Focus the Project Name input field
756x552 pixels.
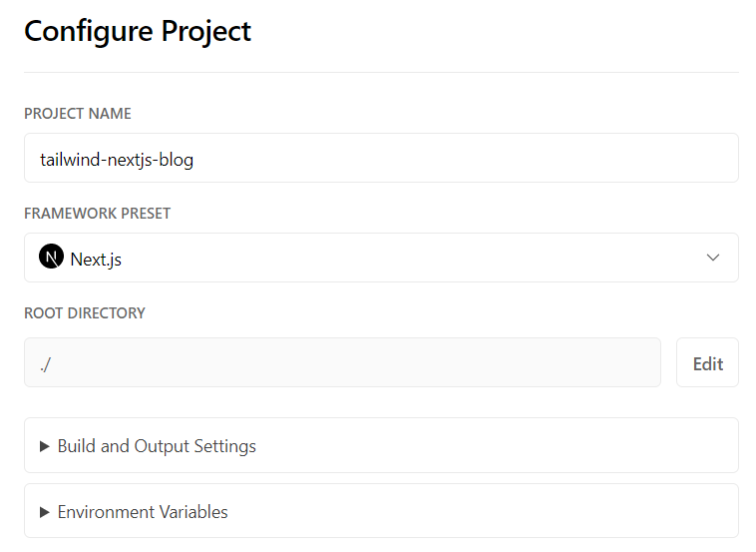[381, 158]
